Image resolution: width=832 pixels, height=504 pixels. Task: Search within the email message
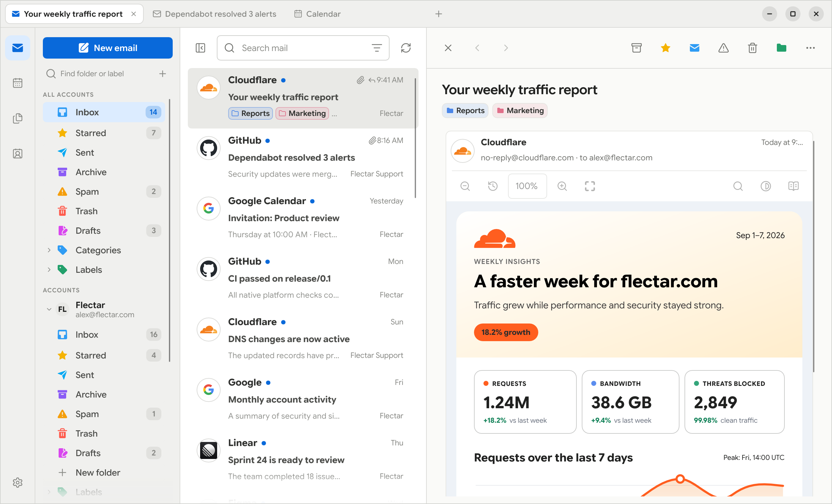[738, 186]
